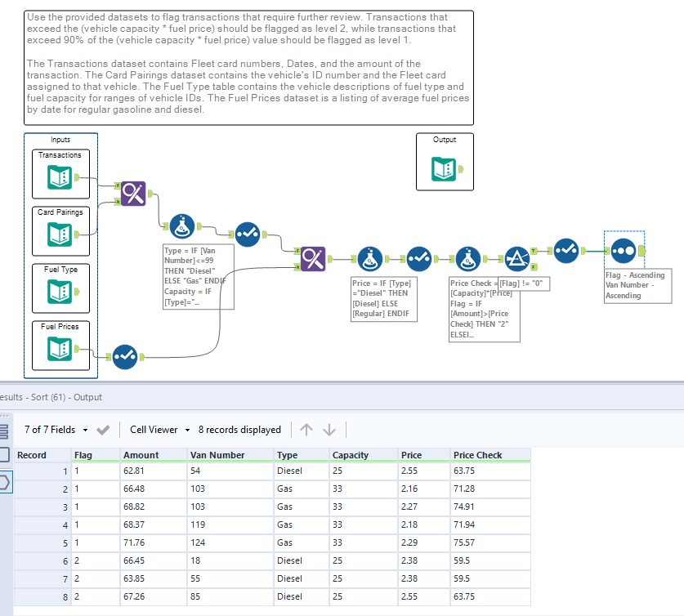Screen dimensions: 684x616
Task: Click the Record column header
Action: [42, 455]
